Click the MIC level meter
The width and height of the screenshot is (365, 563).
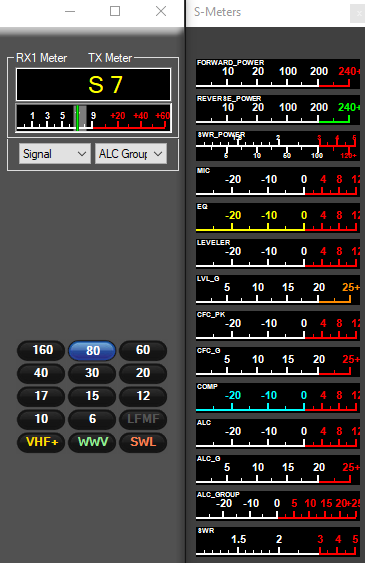278,181
